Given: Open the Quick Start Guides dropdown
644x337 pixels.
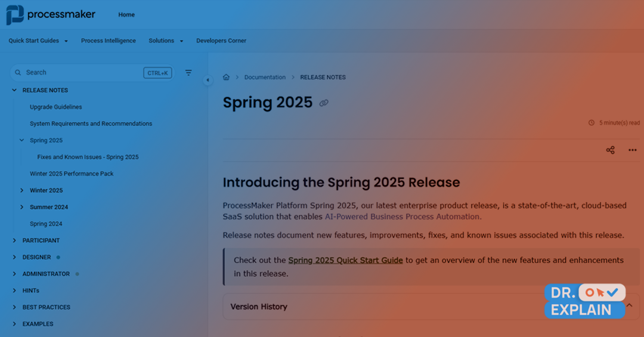Looking at the screenshot, I should pos(38,41).
